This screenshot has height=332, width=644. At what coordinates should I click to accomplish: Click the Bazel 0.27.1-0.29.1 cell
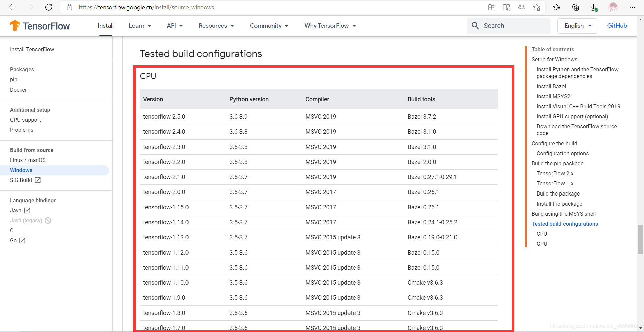click(432, 177)
